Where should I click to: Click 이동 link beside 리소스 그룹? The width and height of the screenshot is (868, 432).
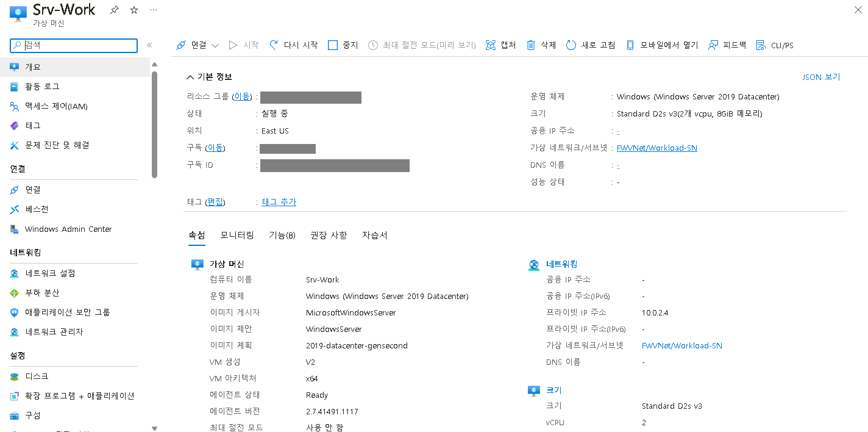tap(242, 96)
